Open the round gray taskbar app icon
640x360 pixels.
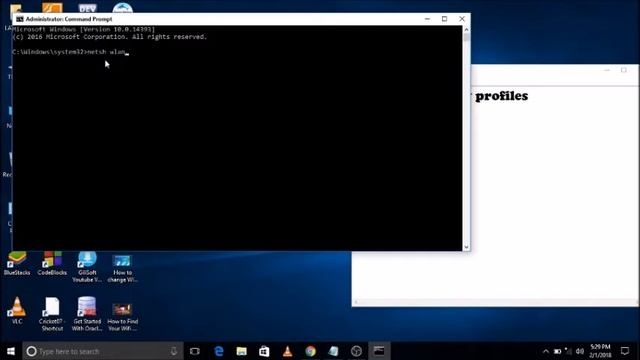click(356, 351)
